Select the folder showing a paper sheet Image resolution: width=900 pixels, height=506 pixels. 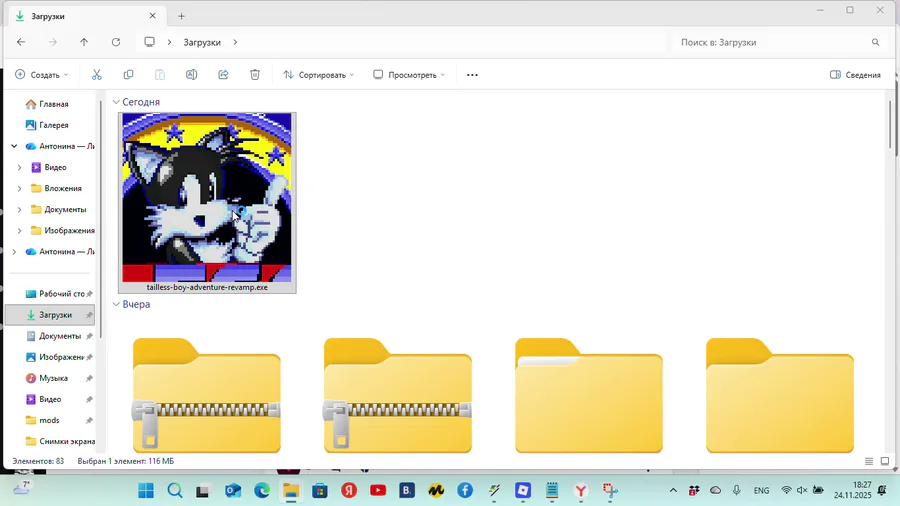(589, 395)
